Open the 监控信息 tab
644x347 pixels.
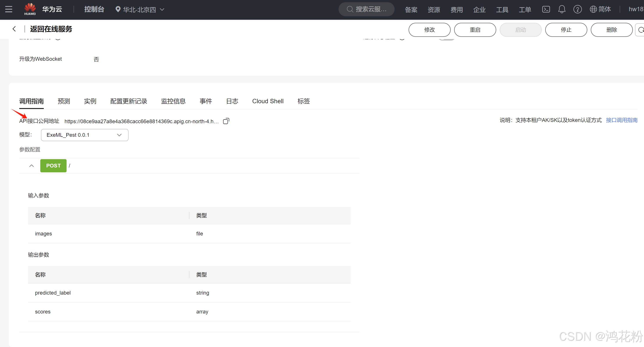click(x=173, y=101)
